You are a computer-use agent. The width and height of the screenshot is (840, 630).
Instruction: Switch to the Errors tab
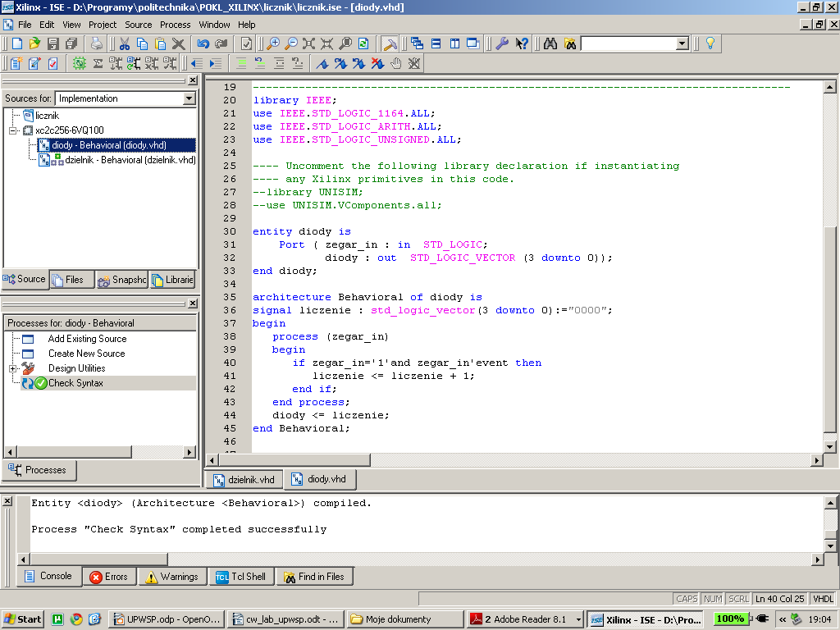point(109,577)
